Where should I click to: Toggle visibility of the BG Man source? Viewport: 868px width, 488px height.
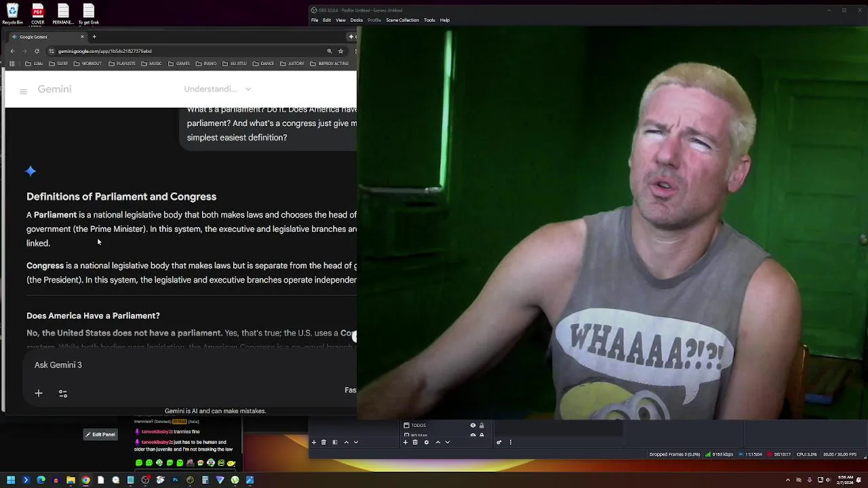[x=473, y=435]
